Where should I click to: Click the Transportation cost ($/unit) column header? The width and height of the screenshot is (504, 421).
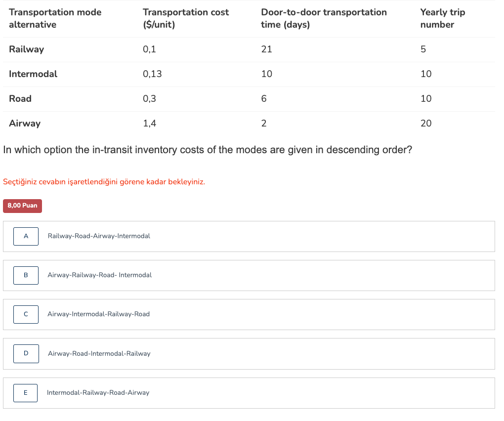185,18
